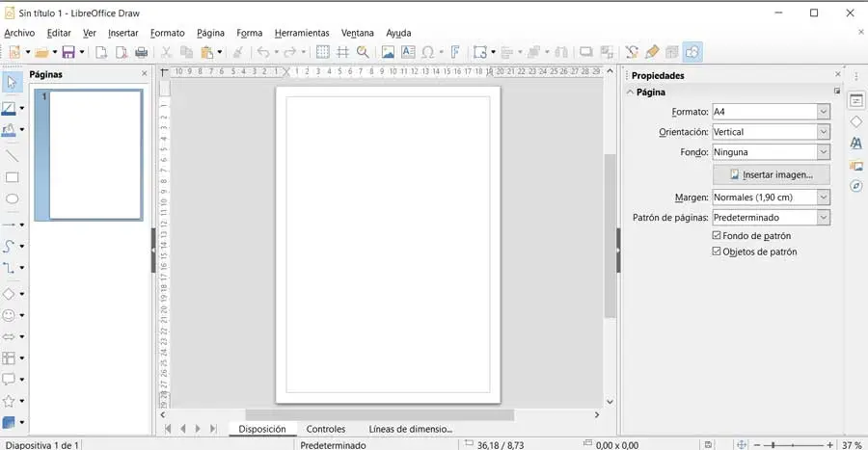Open the Navigator sidebar icon
This screenshot has width=868, height=450.
click(855, 186)
